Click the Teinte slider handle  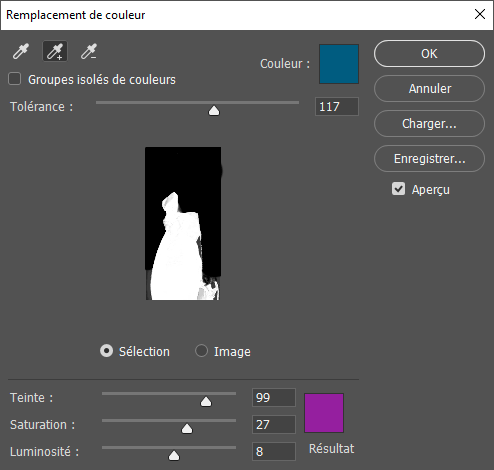pyautogui.click(x=206, y=402)
